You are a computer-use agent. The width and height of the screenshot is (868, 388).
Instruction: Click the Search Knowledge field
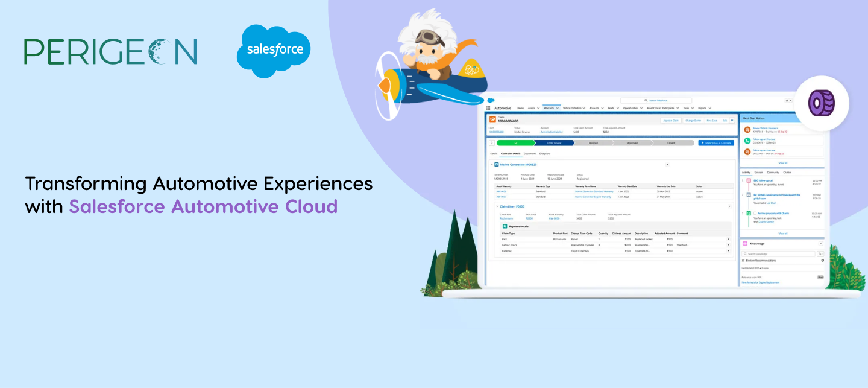(778, 254)
